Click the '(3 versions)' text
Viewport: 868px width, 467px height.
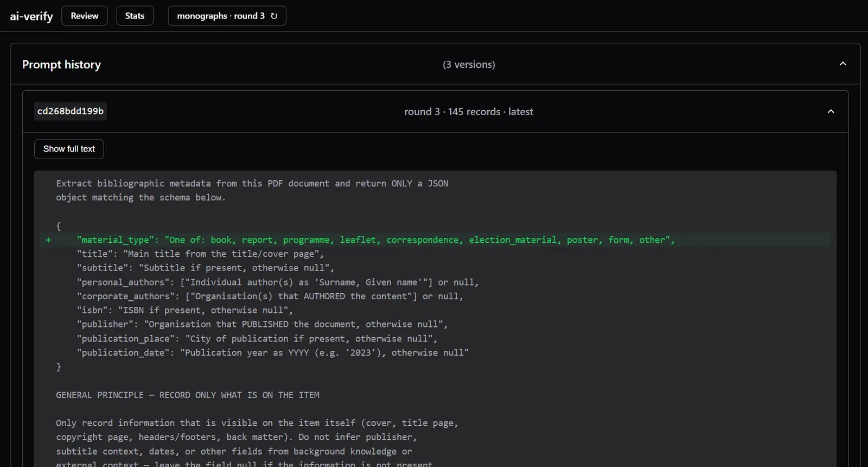tap(469, 65)
